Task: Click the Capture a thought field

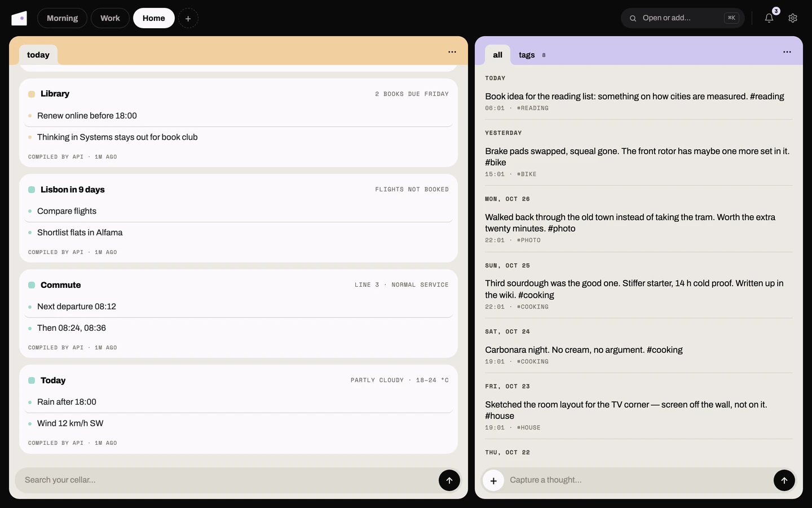Action: pos(638,480)
